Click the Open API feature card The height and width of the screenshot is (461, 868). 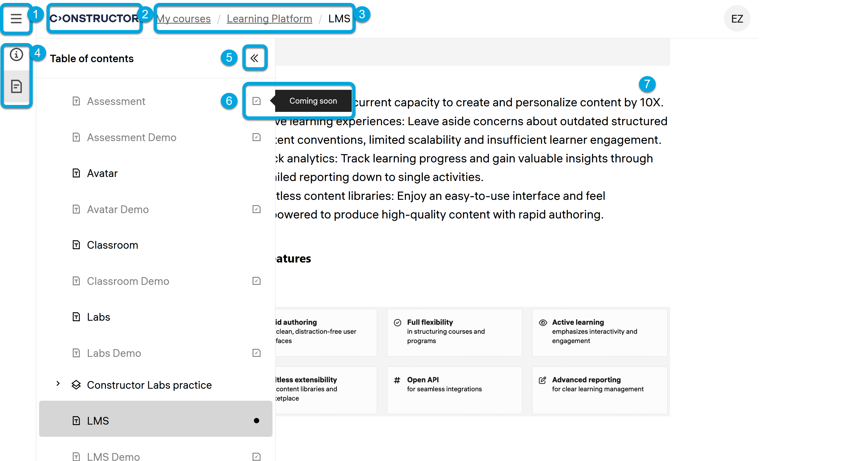click(454, 390)
